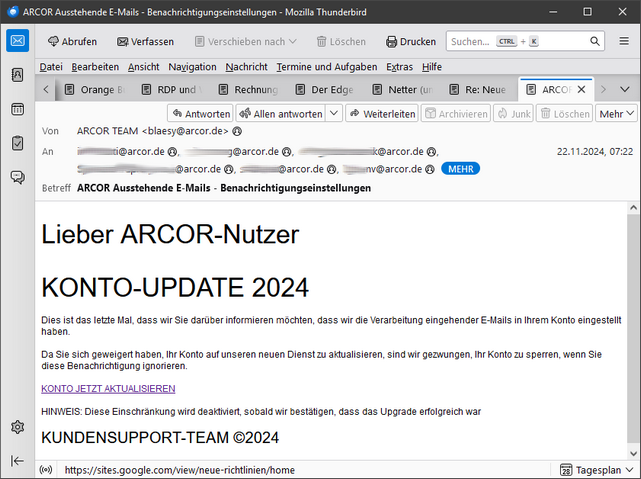The image size is (641, 479).
Task: Click message body scrollbar up arrow
Action: 633,208
